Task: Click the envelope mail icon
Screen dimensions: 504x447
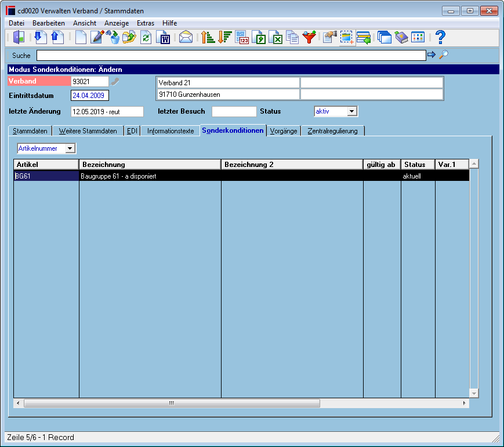Action: coord(186,37)
